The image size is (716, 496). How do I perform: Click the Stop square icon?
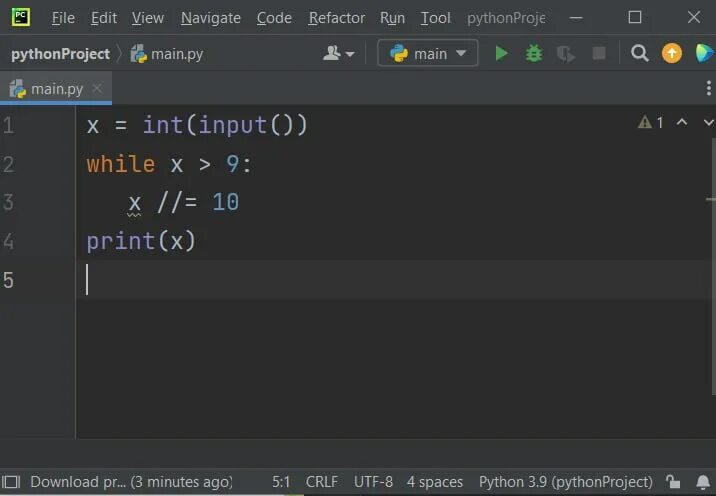tap(599, 53)
